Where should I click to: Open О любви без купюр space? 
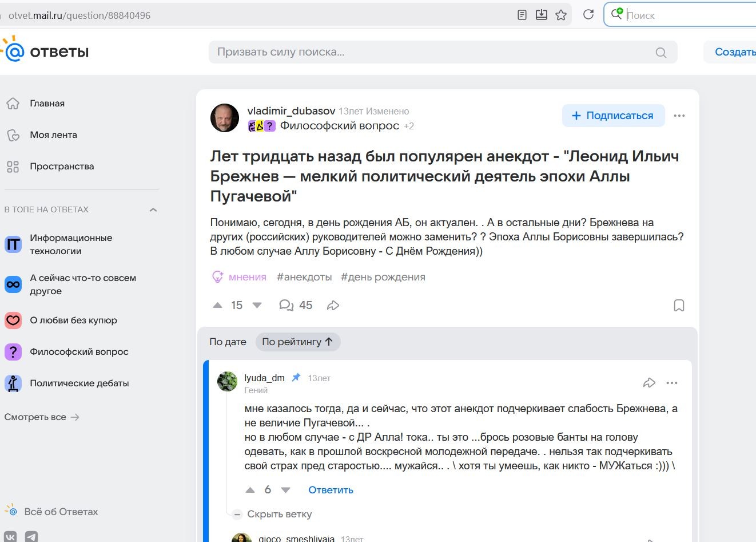tap(73, 321)
